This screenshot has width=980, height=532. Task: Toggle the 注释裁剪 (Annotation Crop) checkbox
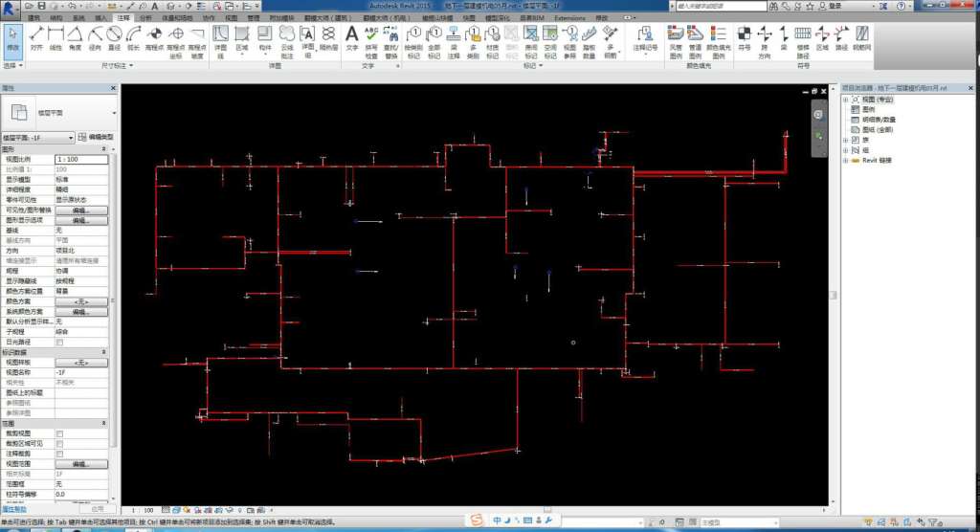tap(59, 454)
